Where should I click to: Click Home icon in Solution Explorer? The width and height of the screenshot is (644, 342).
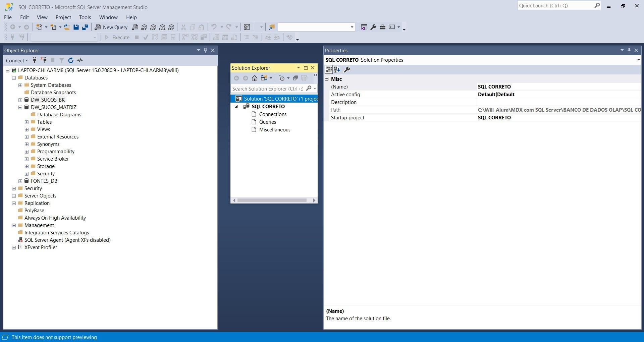tap(255, 78)
